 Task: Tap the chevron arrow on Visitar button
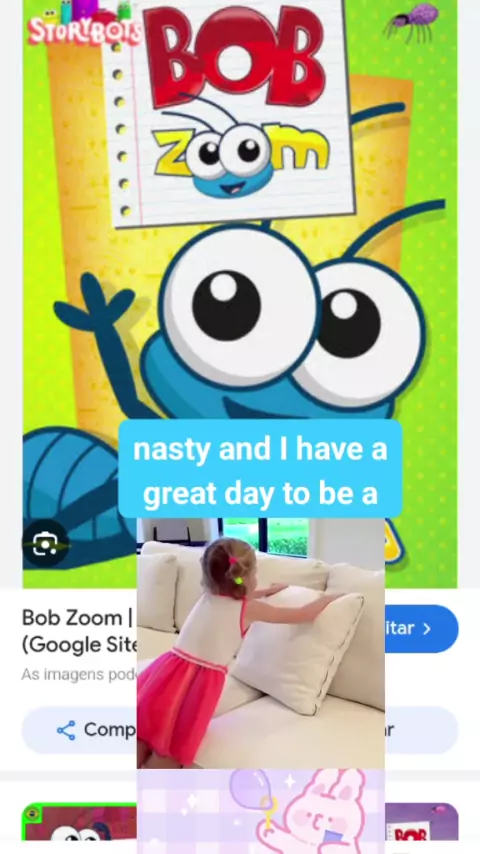click(x=427, y=629)
